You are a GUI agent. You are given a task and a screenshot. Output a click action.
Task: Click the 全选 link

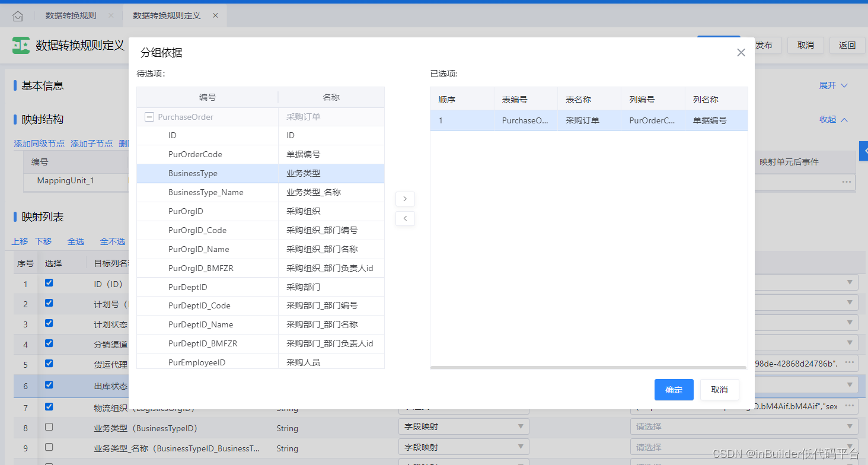76,241
